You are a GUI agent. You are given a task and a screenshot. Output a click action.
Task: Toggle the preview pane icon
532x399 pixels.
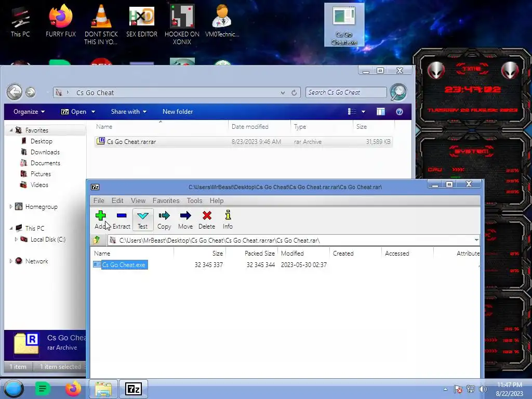[381, 112]
